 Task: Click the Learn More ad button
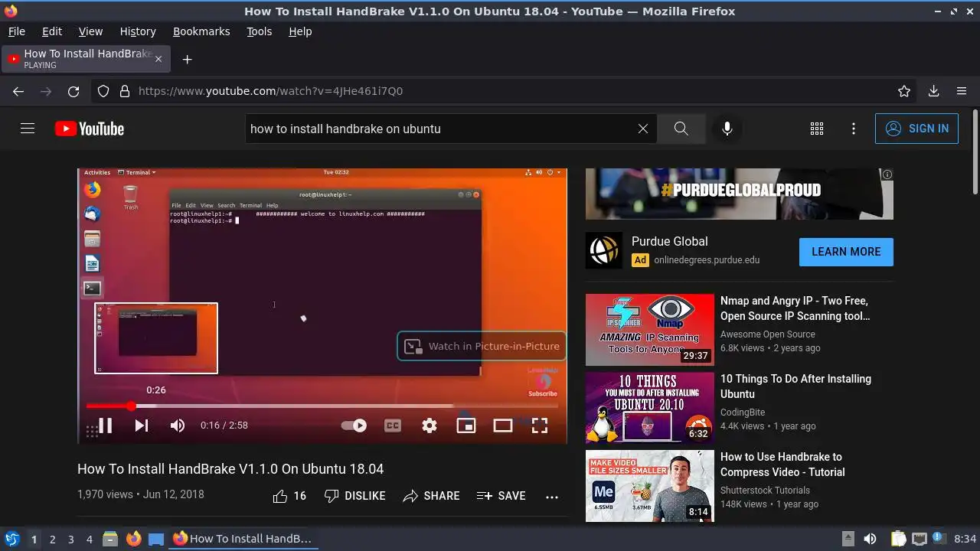(846, 252)
